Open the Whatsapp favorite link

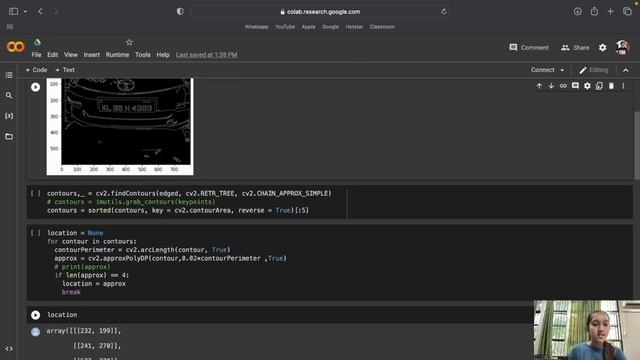point(256,27)
